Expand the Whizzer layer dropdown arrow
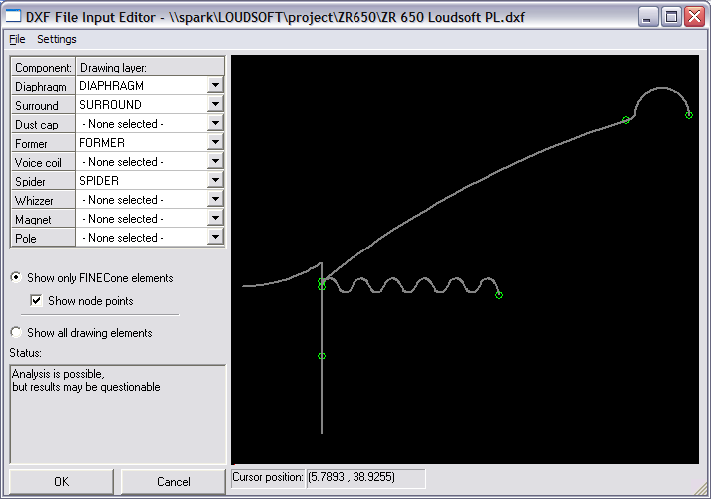 tap(215, 200)
